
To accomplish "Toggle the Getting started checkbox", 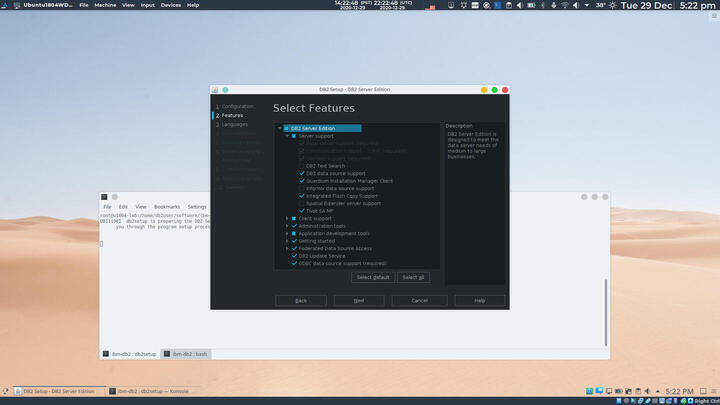I will click(294, 241).
